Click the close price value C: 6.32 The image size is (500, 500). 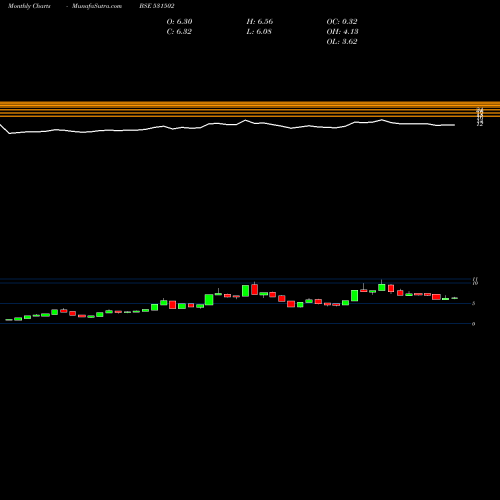pos(179,31)
